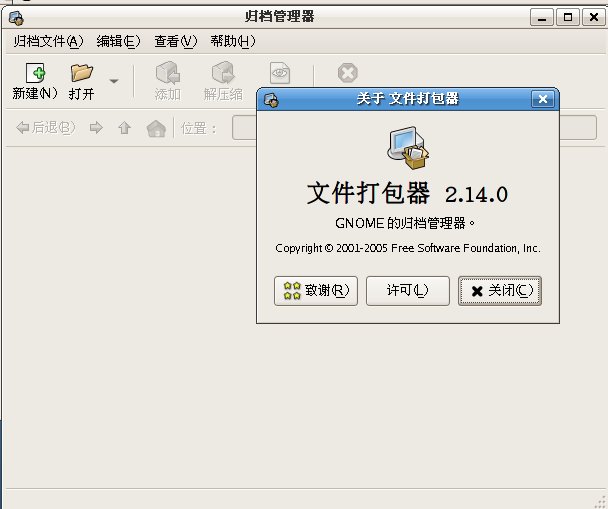Click the greyed 解压缩 extract icon

[223, 73]
